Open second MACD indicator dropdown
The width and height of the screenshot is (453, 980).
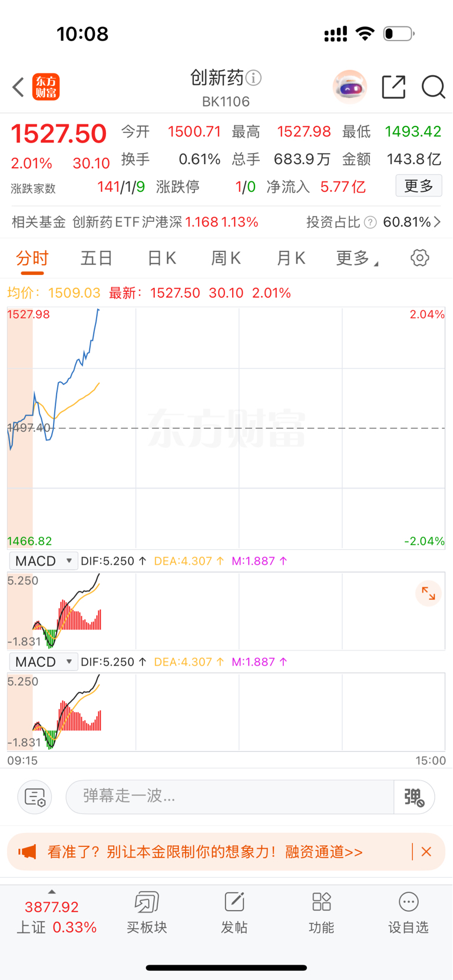click(44, 662)
